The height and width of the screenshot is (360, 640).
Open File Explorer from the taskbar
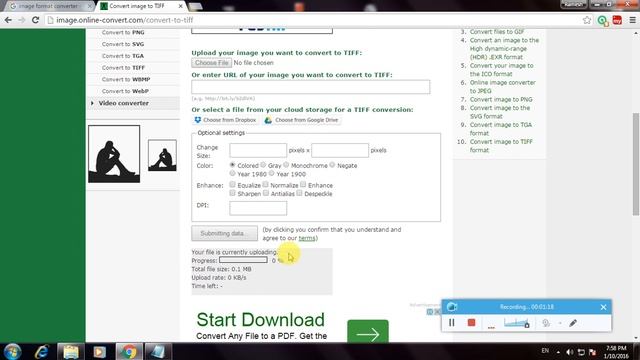click(71, 351)
